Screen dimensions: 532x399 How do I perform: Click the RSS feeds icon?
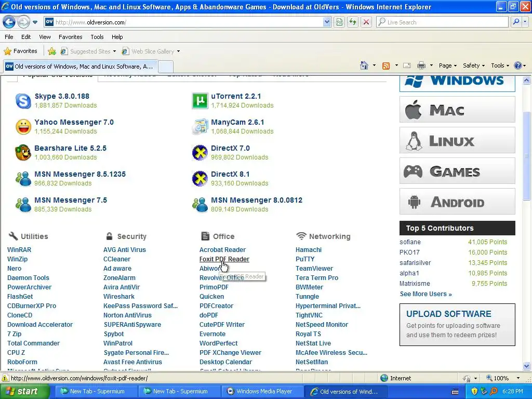point(386,65)
